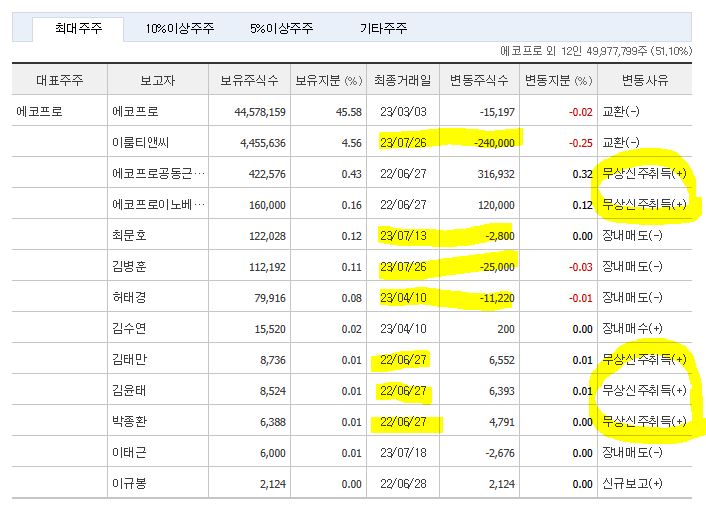706x514 pixels.
Task: Open the 5%이상주주 tab
Action: coord(281,29)
